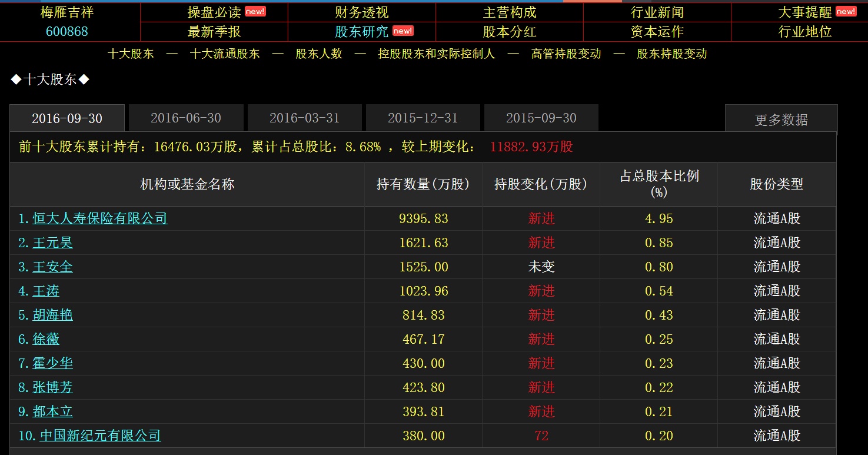868x455 pixels.
Task: Select holding value 1621.63
Action: (424, 243)
